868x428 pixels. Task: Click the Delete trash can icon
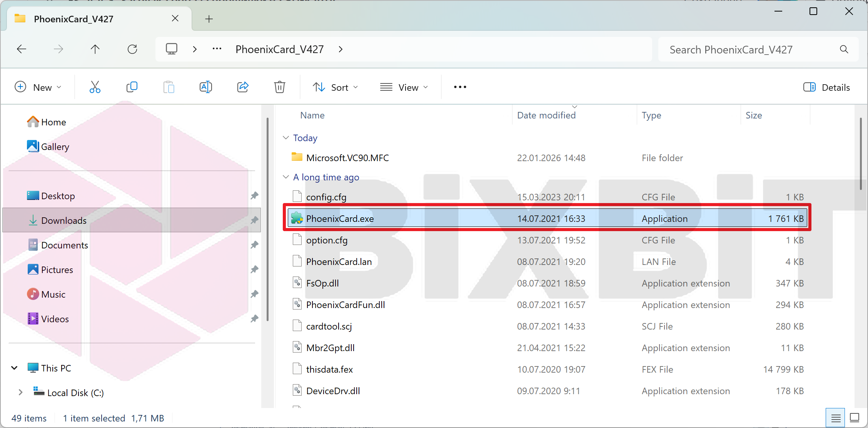pos(280,87)
